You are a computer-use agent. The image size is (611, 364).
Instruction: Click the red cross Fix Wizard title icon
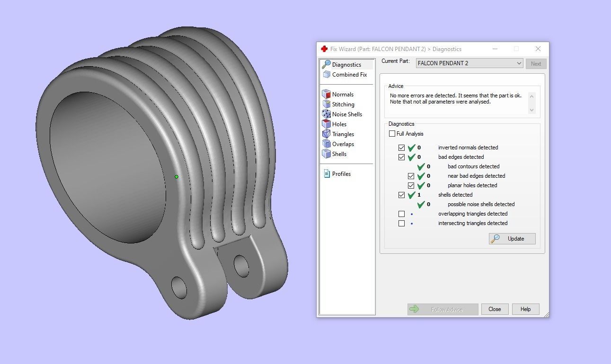tap(324, 49)
